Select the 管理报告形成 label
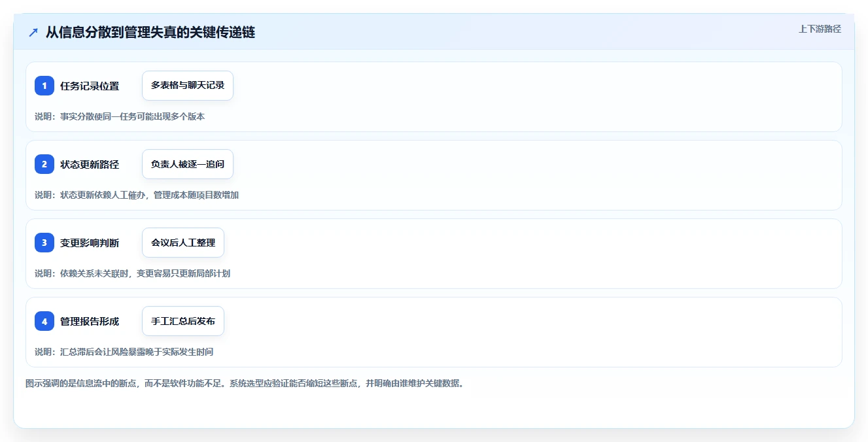 [90, 321]
